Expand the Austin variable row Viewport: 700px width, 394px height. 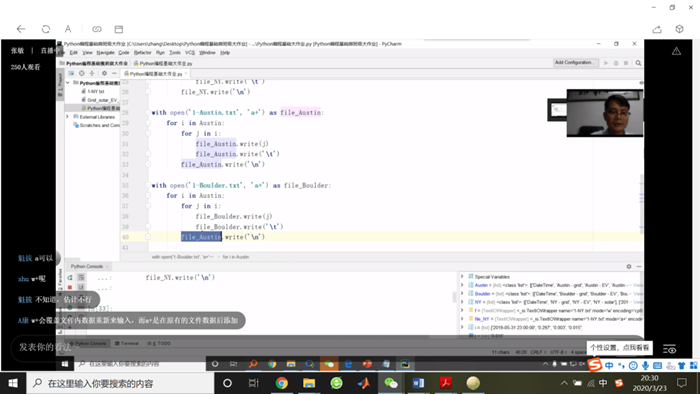pyautogui.click(x=462, y=285)
